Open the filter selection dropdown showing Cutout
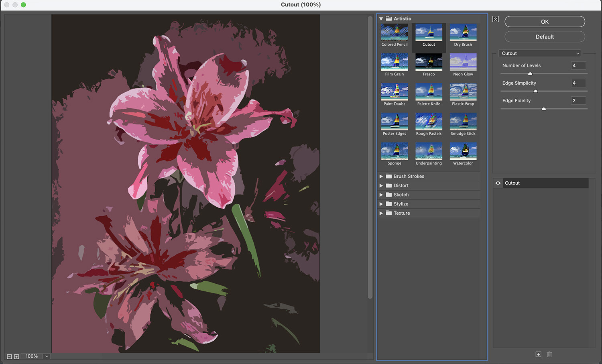 point(539,53)
